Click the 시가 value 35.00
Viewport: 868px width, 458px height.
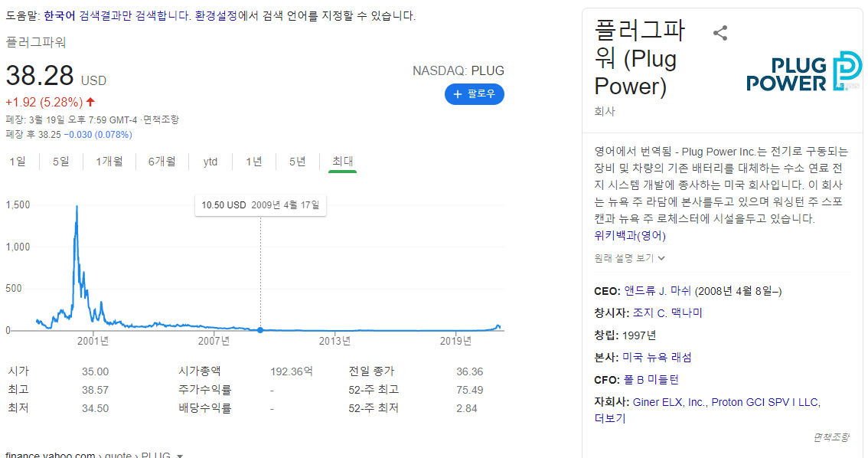95,371
